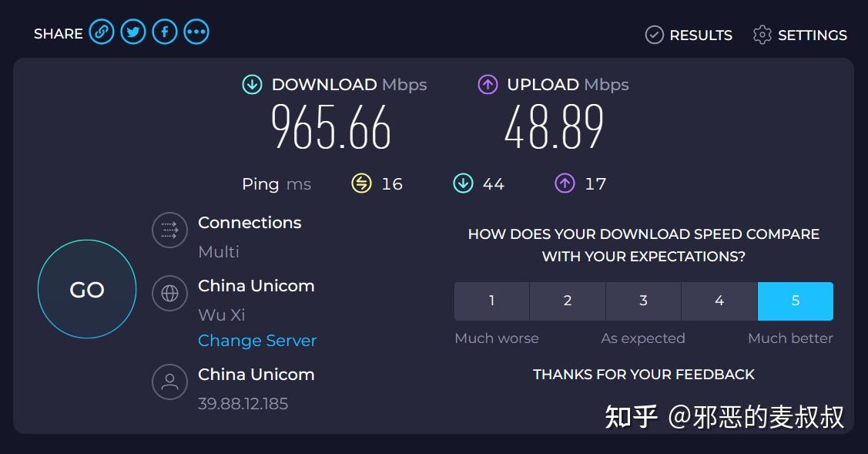Open more sharing options

[x=196, y=32]
